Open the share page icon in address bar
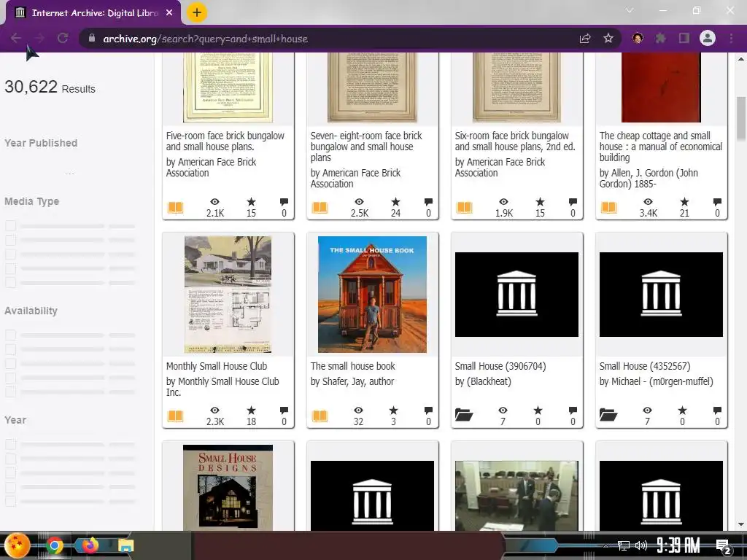This screenshot has height=560, width=747. (x=585, y=39)
